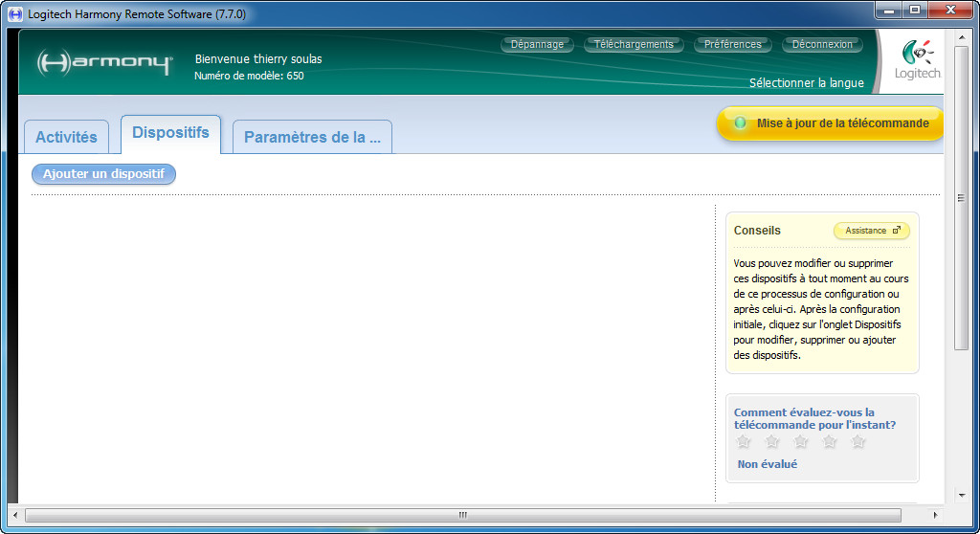Maximize the Logitech Harmony window
Screen dimensions: 980x534
[914, 10]
